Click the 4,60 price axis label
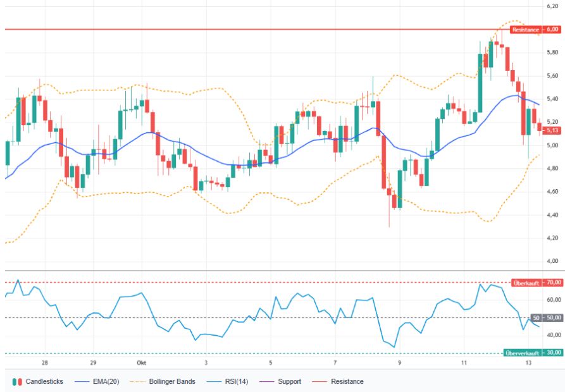565x392 pixels. click(x=552, y=192)
